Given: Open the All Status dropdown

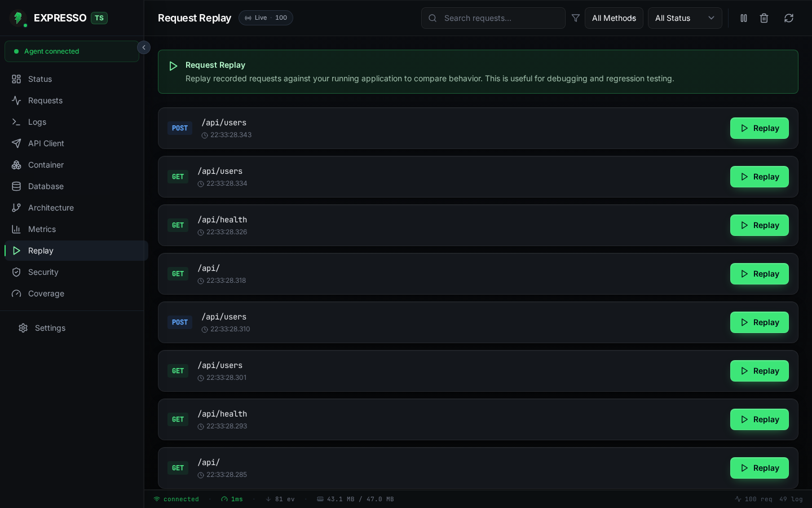Looking at the screenshot, I should [x=685, y=18].
